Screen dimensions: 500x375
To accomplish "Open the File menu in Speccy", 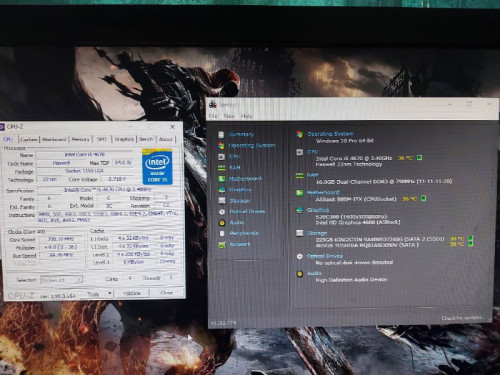I will click(x=213, y=116).
